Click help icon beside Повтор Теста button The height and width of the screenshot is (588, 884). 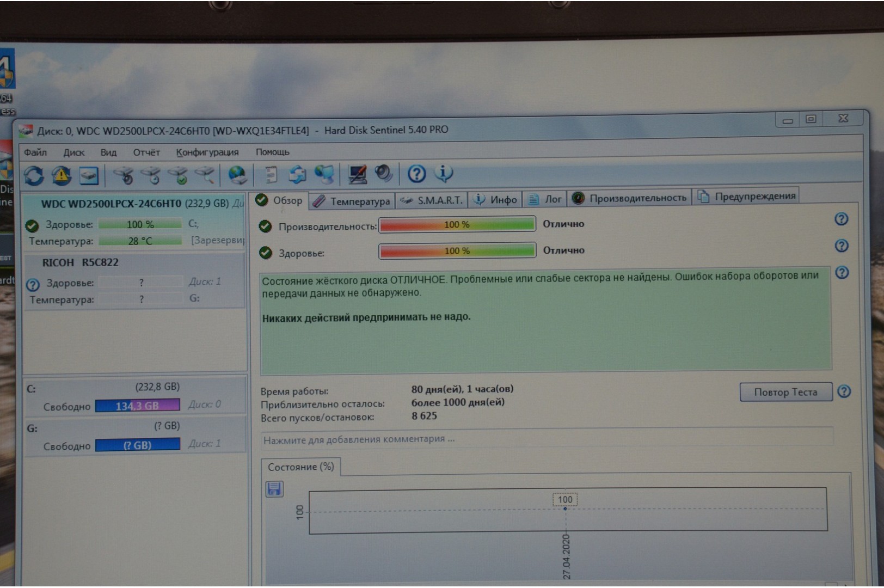pos(844,391)
